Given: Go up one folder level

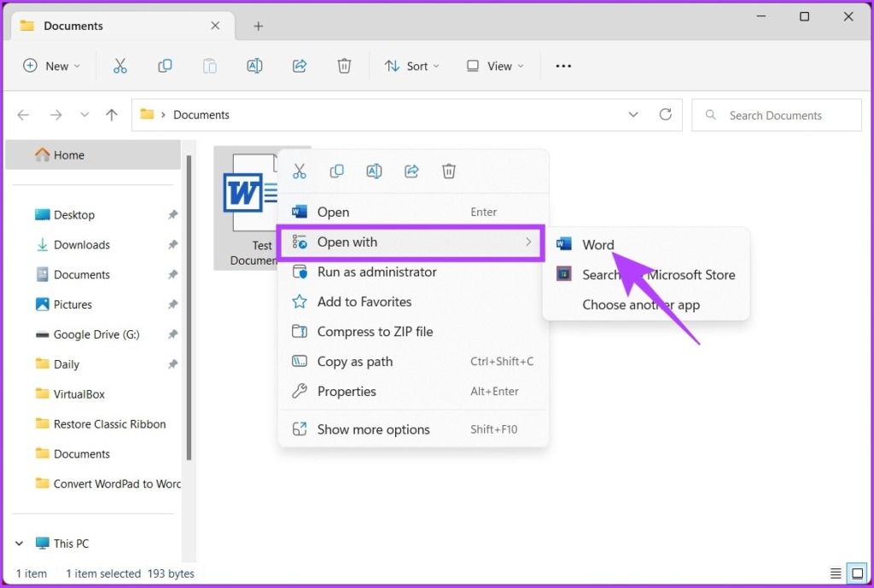Looking at the screenshot, I should click(x=111, y=114).
